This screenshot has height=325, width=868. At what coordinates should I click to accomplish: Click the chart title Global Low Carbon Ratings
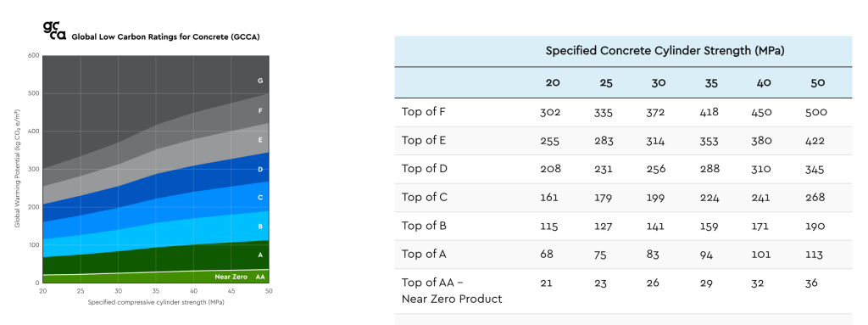[x=165, y=36]
